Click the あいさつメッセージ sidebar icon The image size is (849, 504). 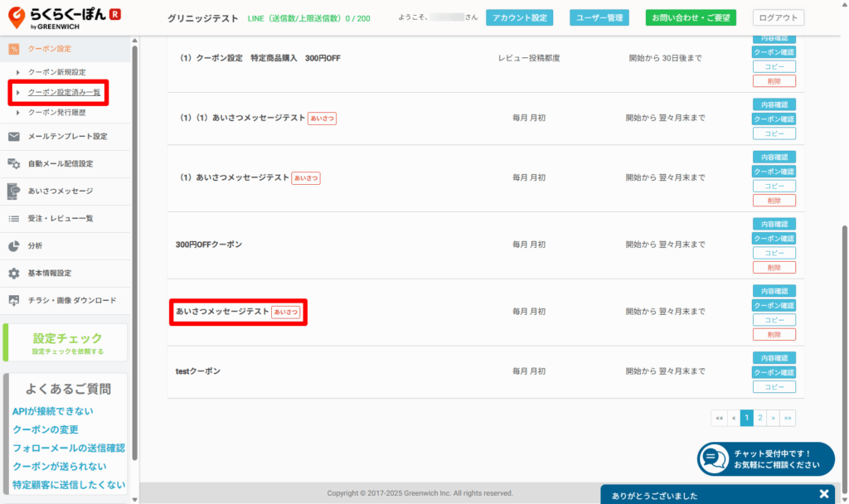13,191
